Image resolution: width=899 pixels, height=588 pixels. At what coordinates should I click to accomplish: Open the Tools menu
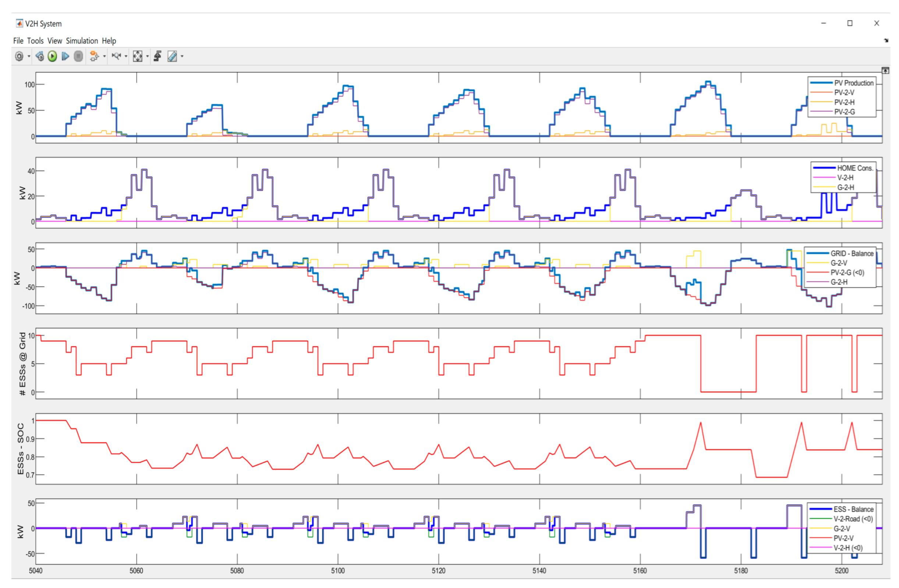click(35, 41)
